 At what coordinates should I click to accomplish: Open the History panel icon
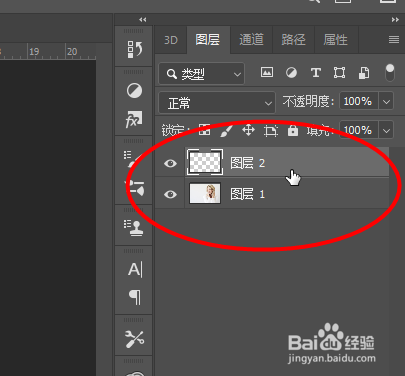(134, 49)
